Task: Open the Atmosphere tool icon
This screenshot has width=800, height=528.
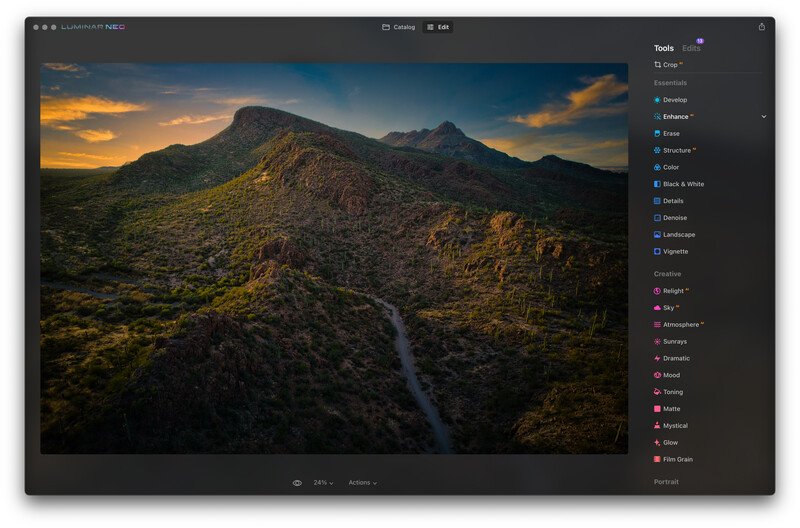Action: point(657,324)
